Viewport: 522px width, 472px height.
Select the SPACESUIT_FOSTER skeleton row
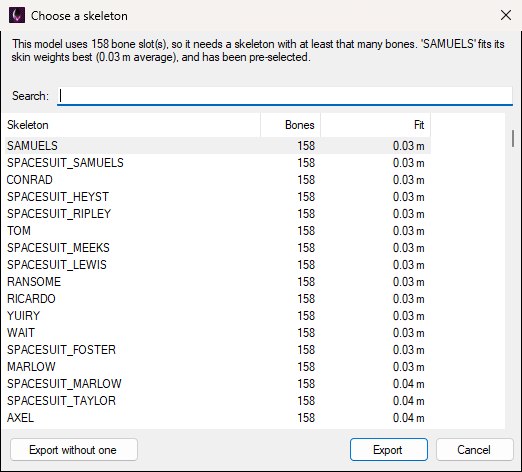click(218, 350)
